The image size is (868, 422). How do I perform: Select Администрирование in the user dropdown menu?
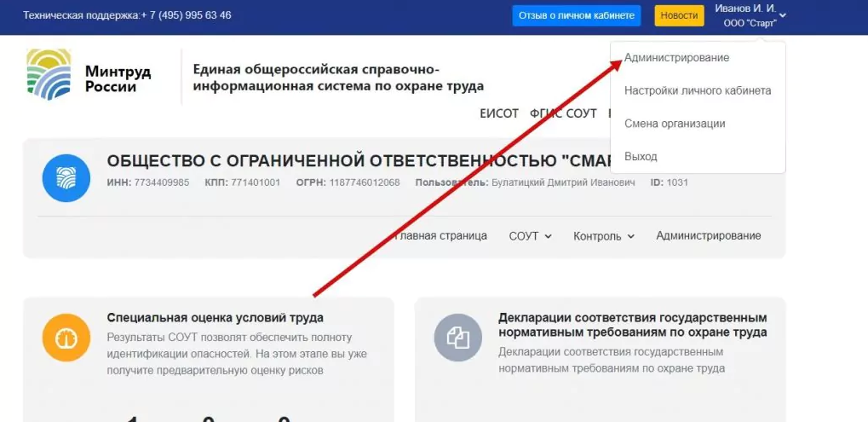coord(676,58)
